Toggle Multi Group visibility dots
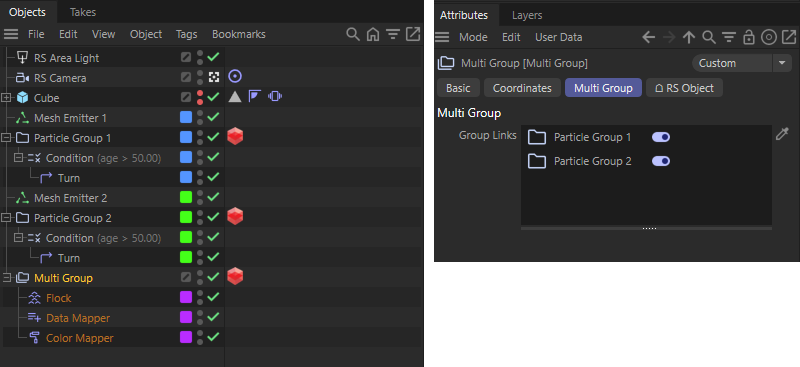Viewport: 800px width, 367px height. point(200,277)
